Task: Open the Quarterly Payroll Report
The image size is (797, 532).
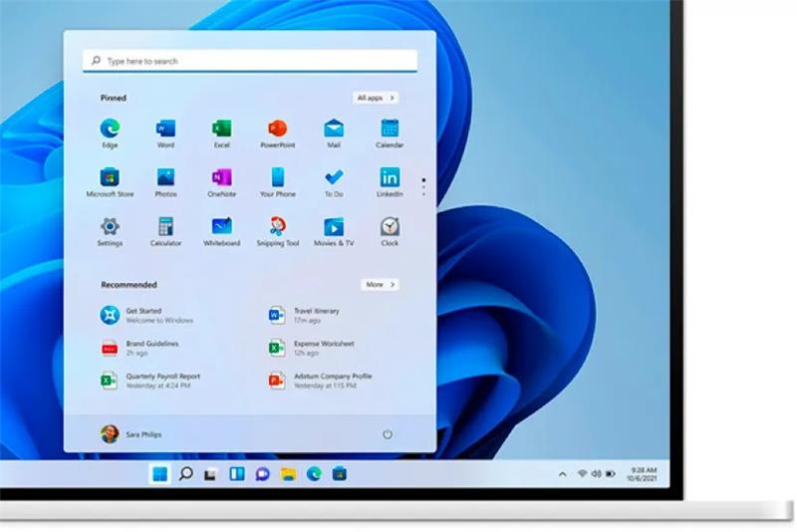Action: point(150,381)
